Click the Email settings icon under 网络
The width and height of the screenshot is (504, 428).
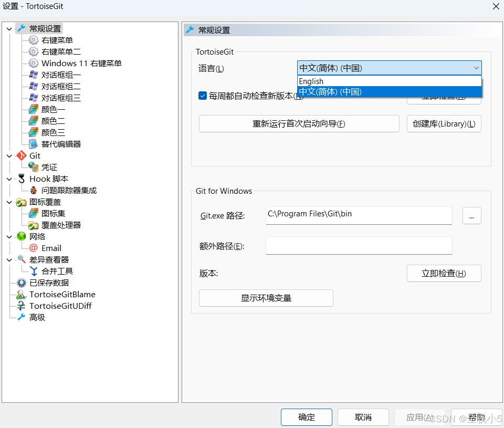[34, 248]
